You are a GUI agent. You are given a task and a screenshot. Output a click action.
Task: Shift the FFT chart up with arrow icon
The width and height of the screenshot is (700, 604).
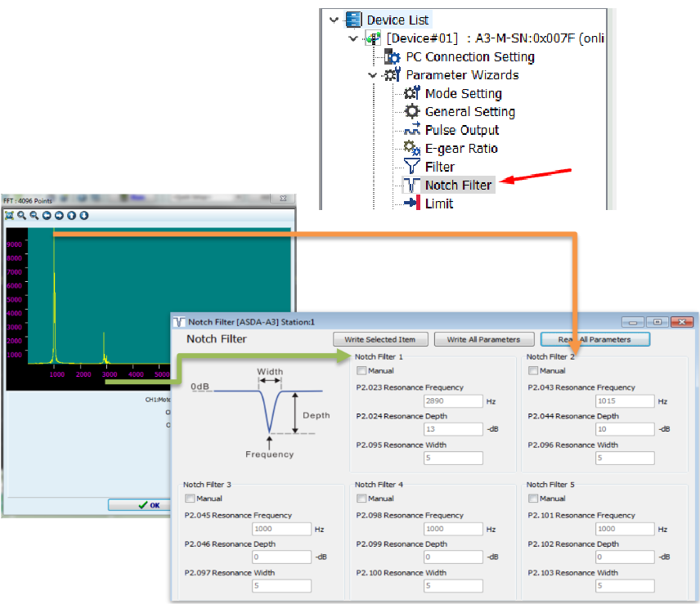[71, 216]
